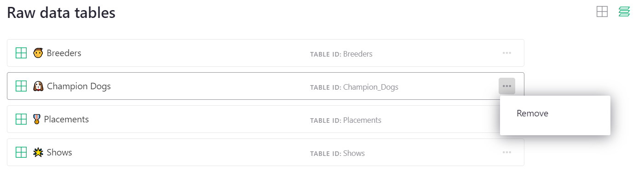Click the Placements table ID text
Screen dimensions: 644x178
362,120
